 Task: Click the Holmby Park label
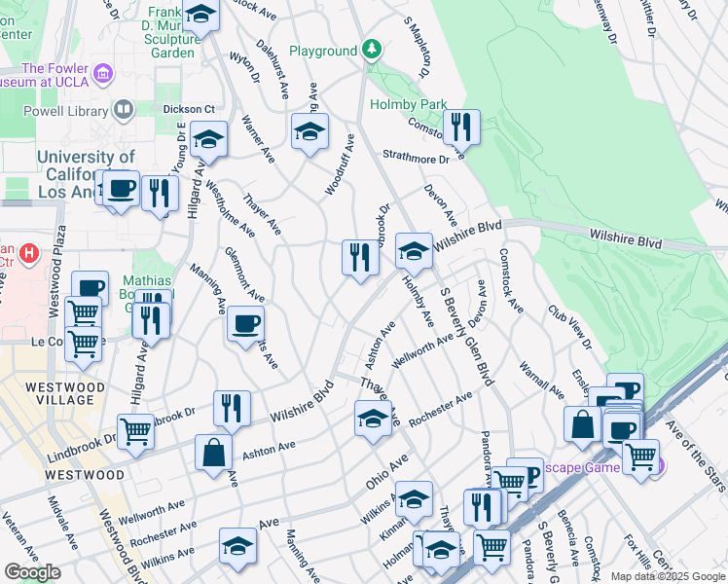point(409,104)
